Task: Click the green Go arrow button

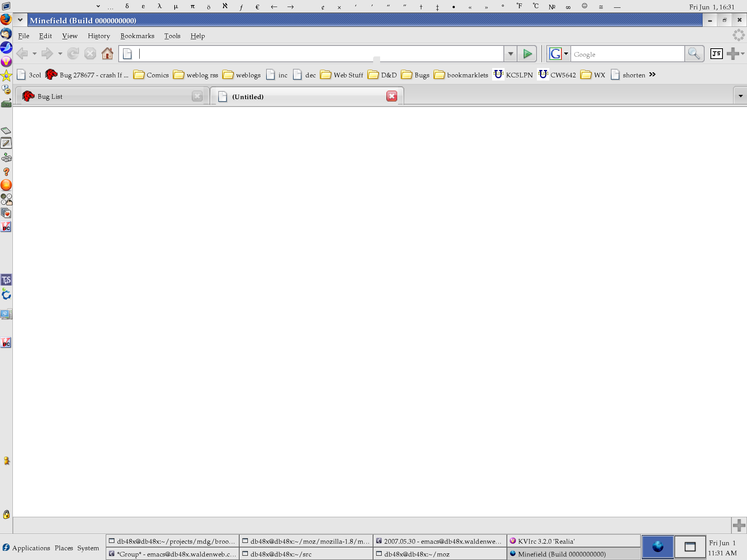Action: 528,54
